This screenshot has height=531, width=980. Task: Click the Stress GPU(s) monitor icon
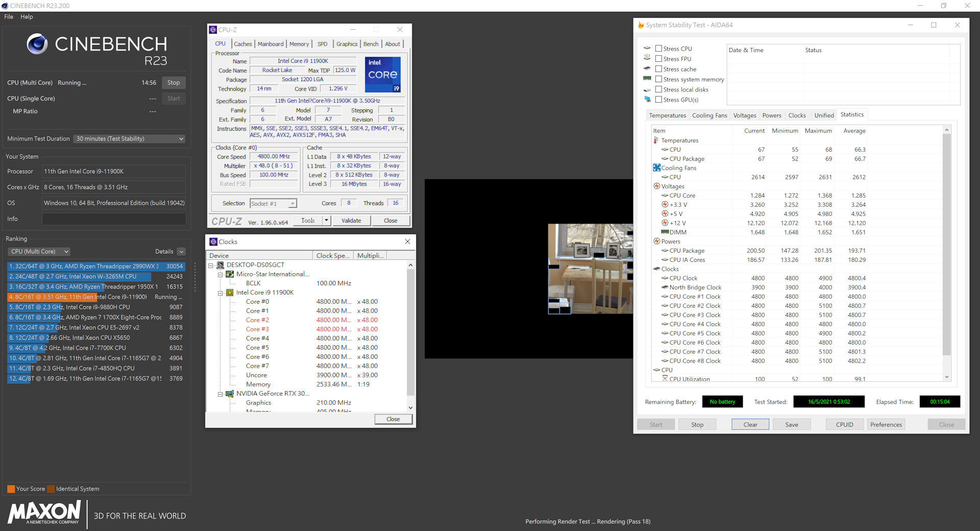coord(647,100)
